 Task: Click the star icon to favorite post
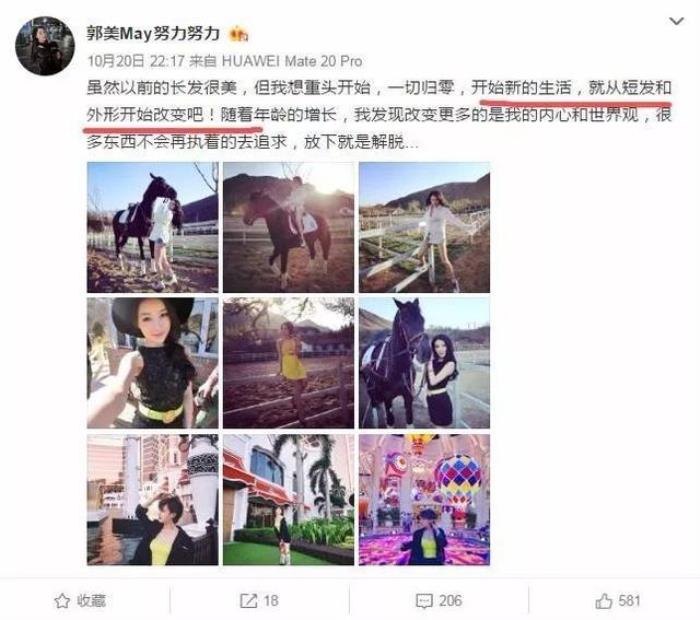pyautogui.click(x=62, y=601)
